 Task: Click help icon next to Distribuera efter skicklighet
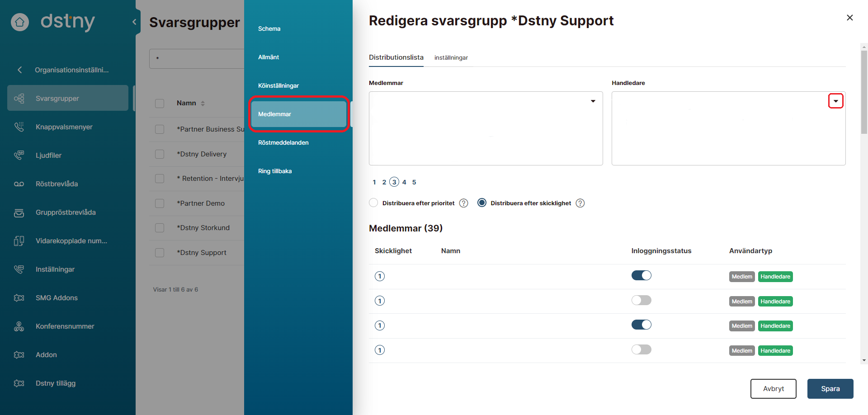click(580, 203)
